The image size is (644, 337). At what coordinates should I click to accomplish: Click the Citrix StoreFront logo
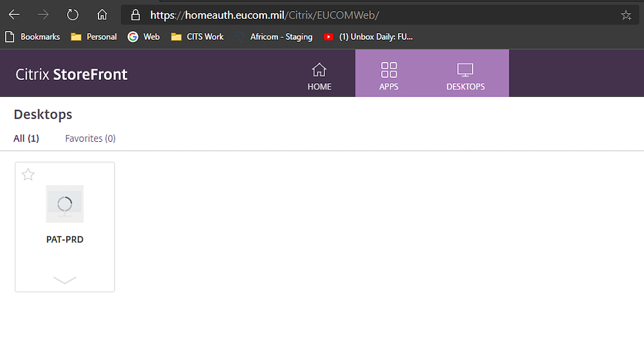click(x=71, y=74)
